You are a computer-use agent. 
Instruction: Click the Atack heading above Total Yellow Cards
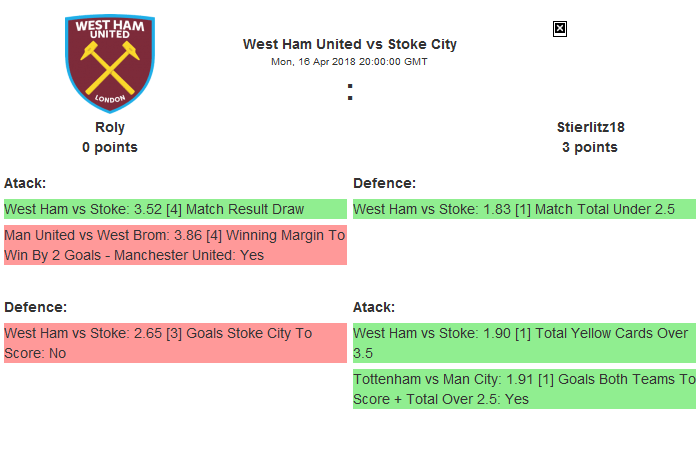tap(374, 307)
